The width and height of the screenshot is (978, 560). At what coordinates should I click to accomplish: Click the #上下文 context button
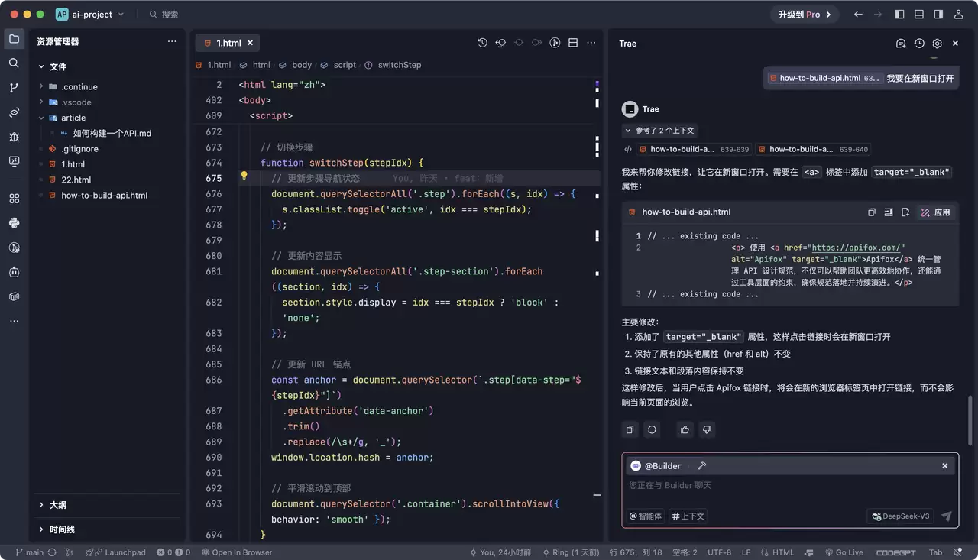688,516
